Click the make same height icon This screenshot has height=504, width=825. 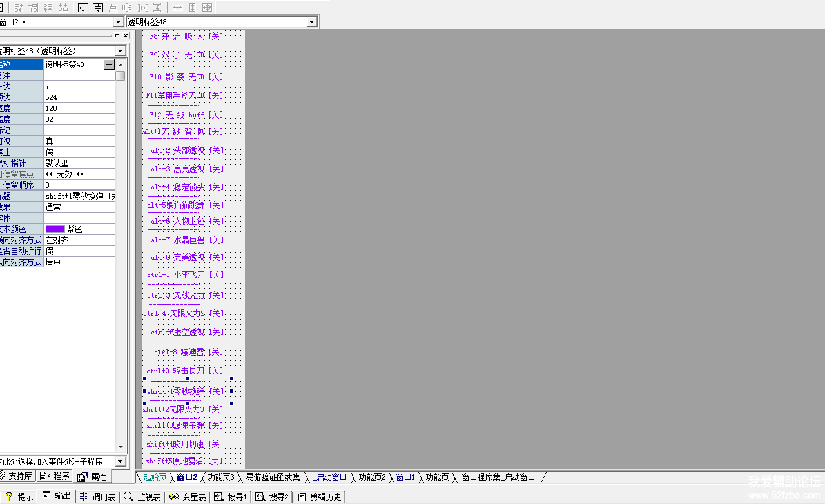(192, 8)
